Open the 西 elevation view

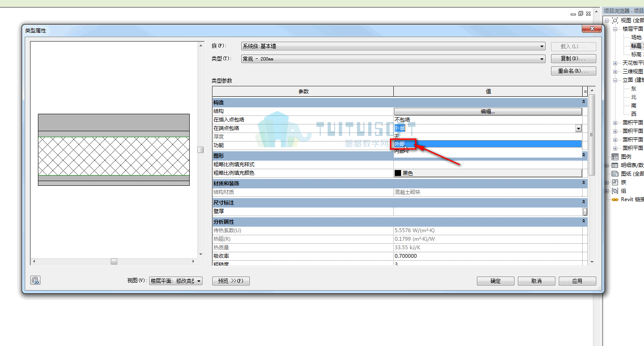(634, 114)
